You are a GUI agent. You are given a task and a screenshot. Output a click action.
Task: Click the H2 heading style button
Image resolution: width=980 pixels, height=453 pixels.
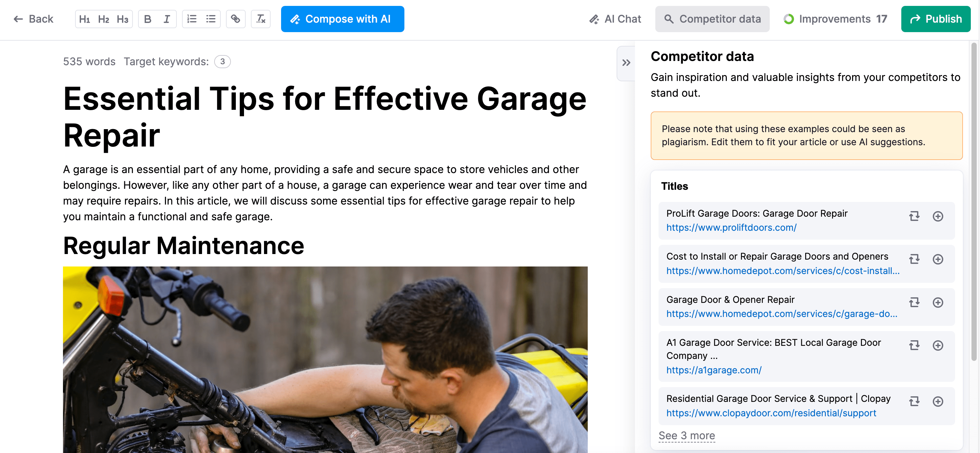(x=103, y=18)
